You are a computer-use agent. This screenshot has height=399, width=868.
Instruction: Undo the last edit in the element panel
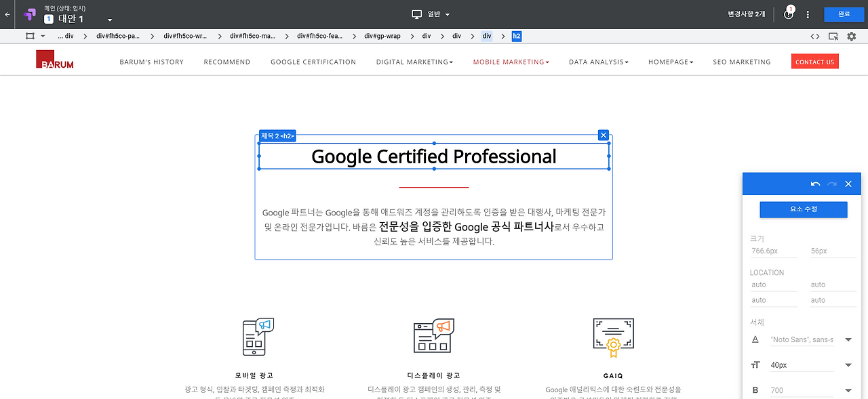click(x=816, y=184)
